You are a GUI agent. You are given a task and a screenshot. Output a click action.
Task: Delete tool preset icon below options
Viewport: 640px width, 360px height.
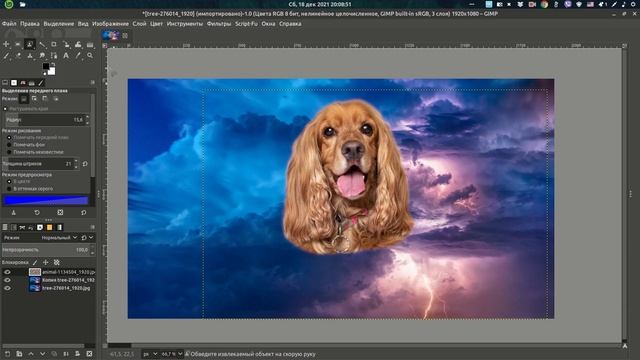pos(60,213)
